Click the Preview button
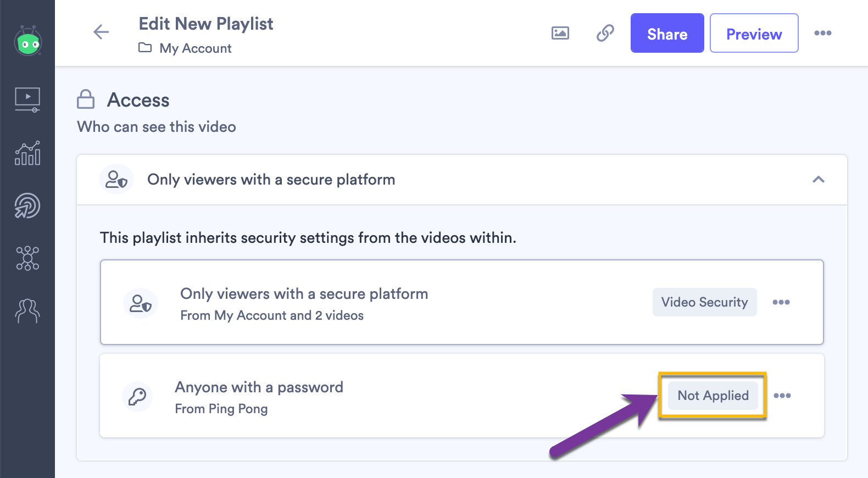This screenshot has height=478, width=868. tap(754, 33)
